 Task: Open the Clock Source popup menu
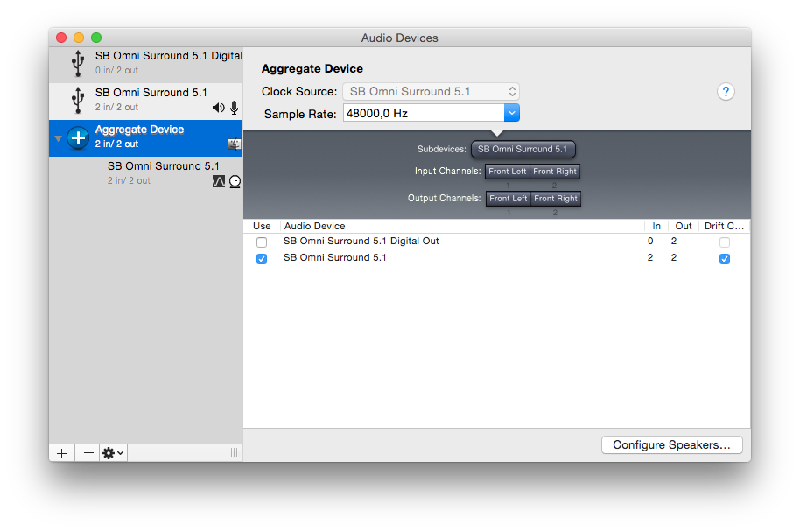(432, 91)
